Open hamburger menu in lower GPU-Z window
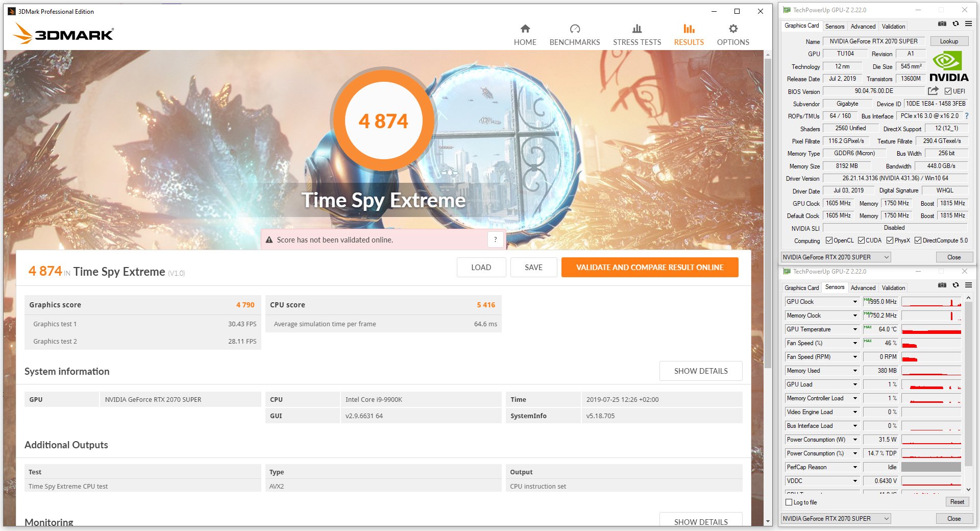The image size is (980, 531). tap(968, 285)
